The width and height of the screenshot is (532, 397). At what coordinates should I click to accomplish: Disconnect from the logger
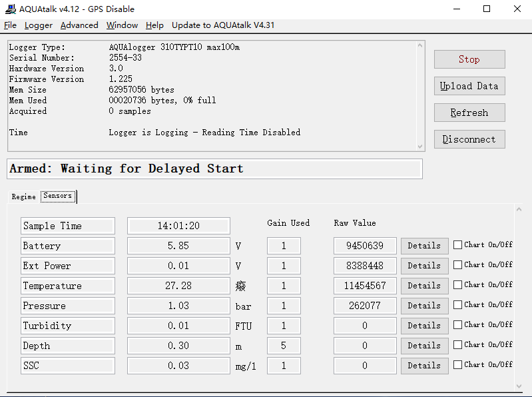(x=469, y=139)
